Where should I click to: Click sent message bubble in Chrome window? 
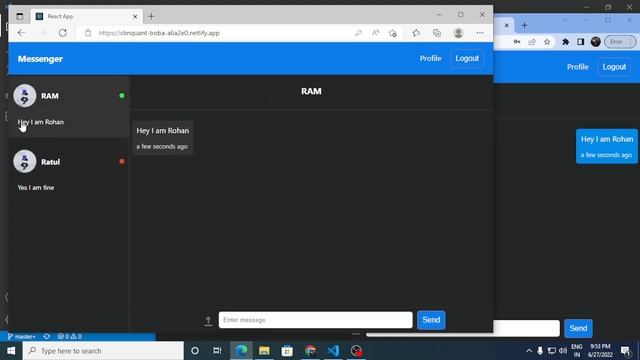[607, 147]
